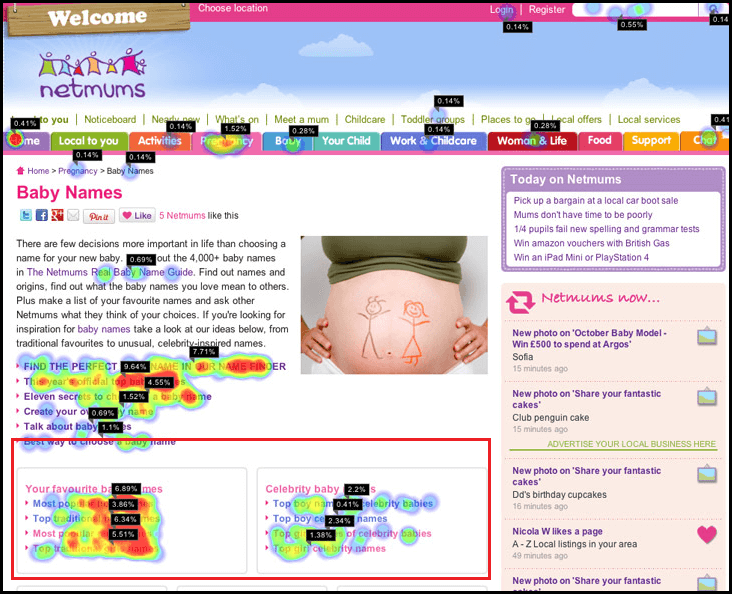This screenshot has width=732, height=594.
Task: Click the Pin it button
Action: pos(99,216)
